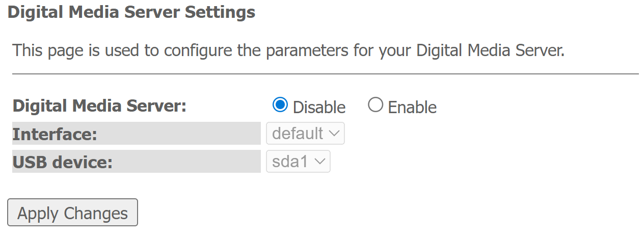Click the "Digital Media Server Settings" heading
The image size is (644, 237).
(x=131, y=12)
